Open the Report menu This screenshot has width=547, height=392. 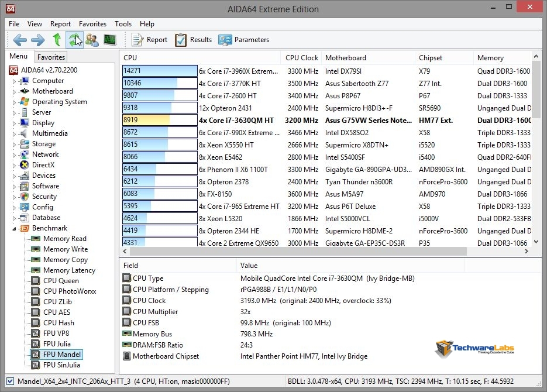point(60,24)
